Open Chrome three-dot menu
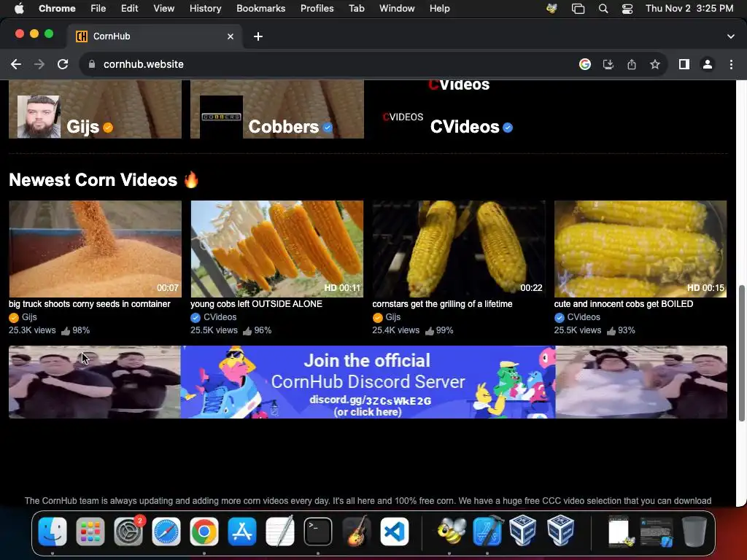This screenshot has width=747, height=560. pyautogui.click(x=731, y=64)
